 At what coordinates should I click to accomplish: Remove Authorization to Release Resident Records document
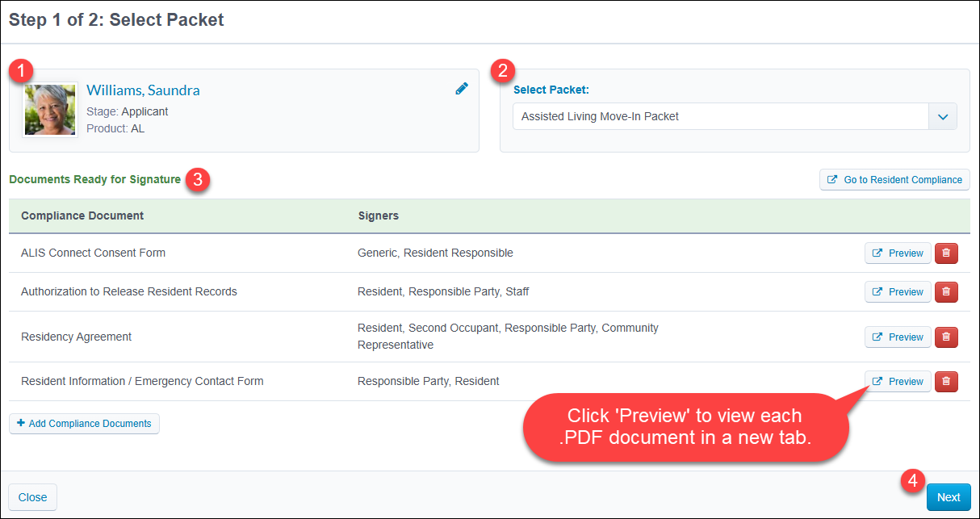coord(946,291)
